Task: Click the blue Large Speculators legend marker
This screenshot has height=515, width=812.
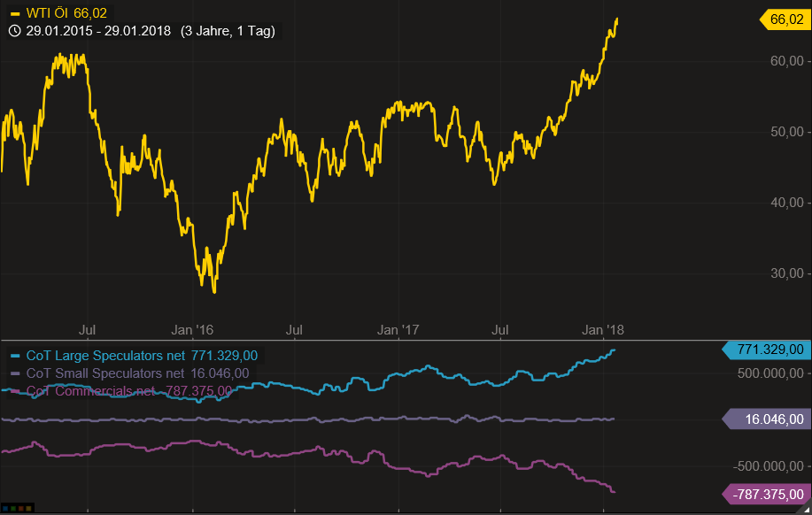Action: 15,356
